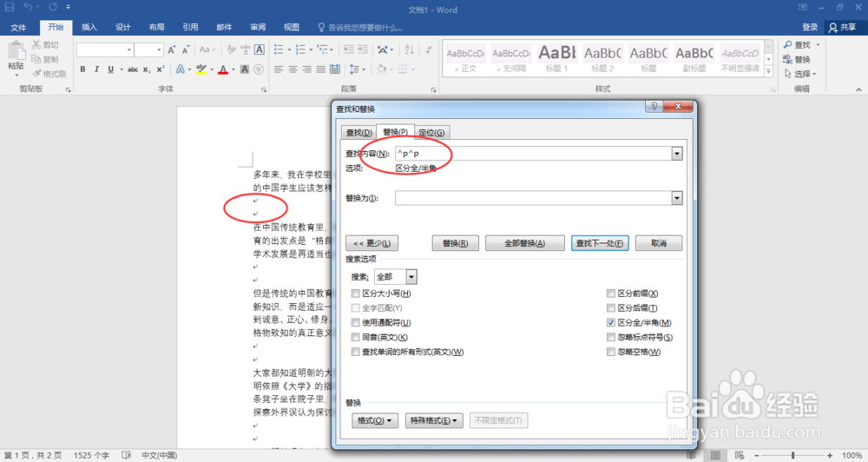
Task: Open the font color dropdown arrow
Action: pyautogui.click(x=233, y=69)
